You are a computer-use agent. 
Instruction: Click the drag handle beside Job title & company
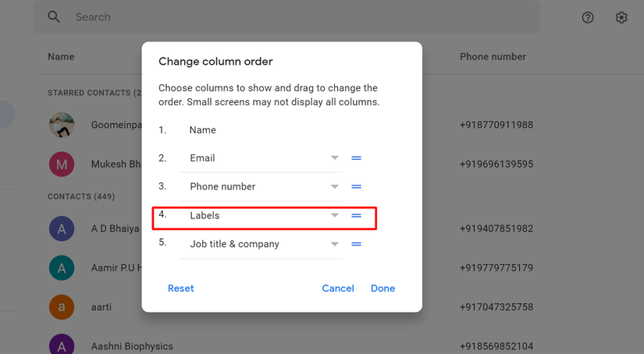[356, 244]
